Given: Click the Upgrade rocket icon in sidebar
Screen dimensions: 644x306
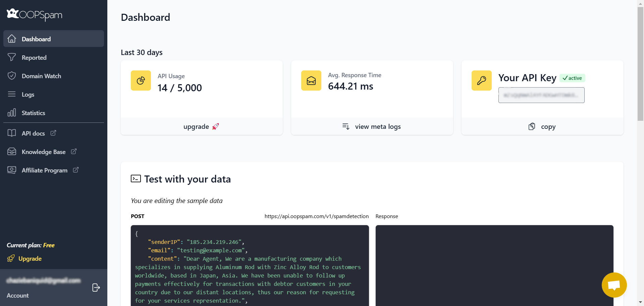Looking at the screenshot, I should coord(11,258).
